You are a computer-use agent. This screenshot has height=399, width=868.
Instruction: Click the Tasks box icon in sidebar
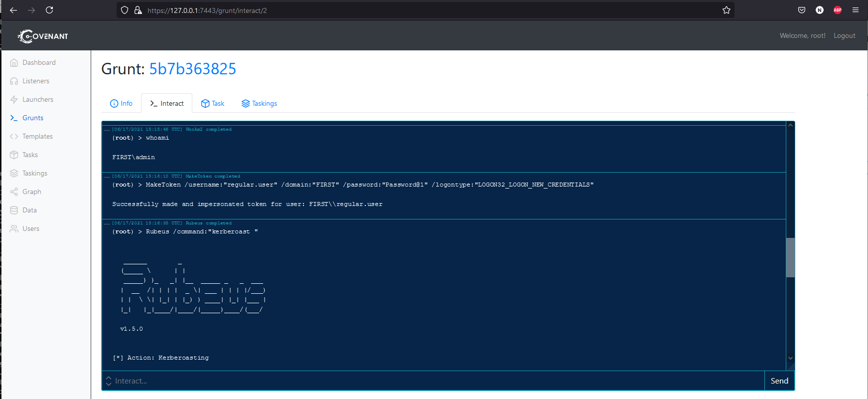pyautogui.click(x=14, y=155)
